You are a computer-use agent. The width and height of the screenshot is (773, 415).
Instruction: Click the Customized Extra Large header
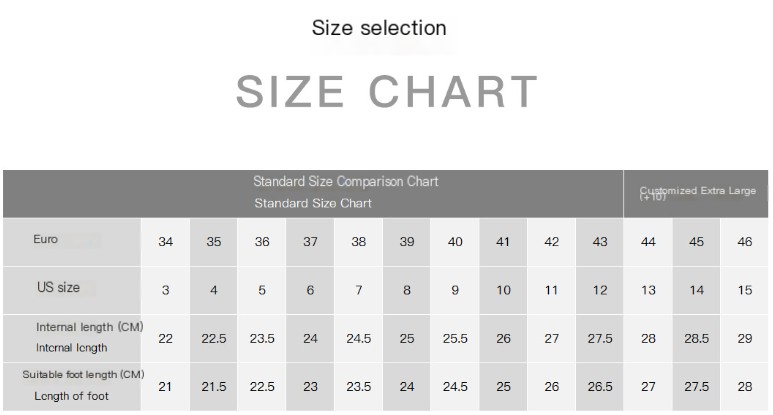click(x=698, y=191)
